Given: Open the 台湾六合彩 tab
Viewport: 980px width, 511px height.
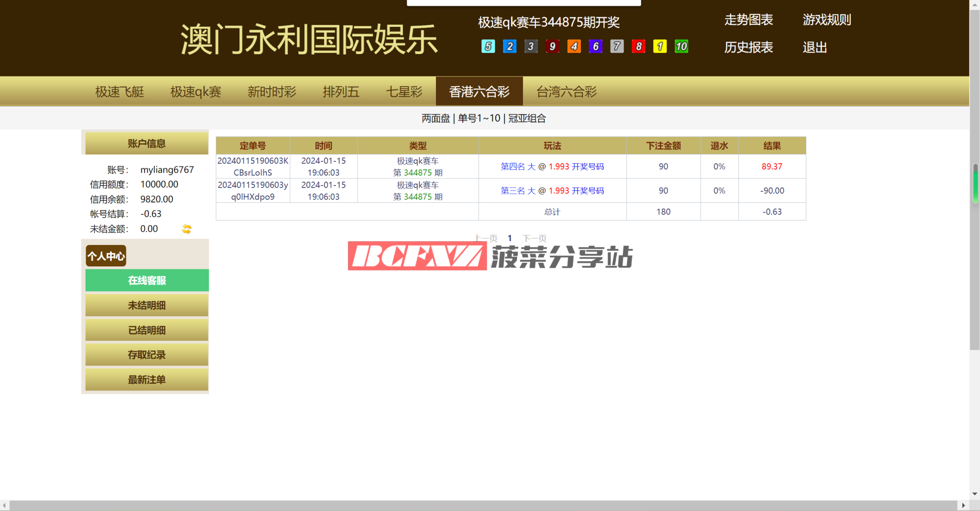Looking at the screenshot, I should click(x=566, y=91).
